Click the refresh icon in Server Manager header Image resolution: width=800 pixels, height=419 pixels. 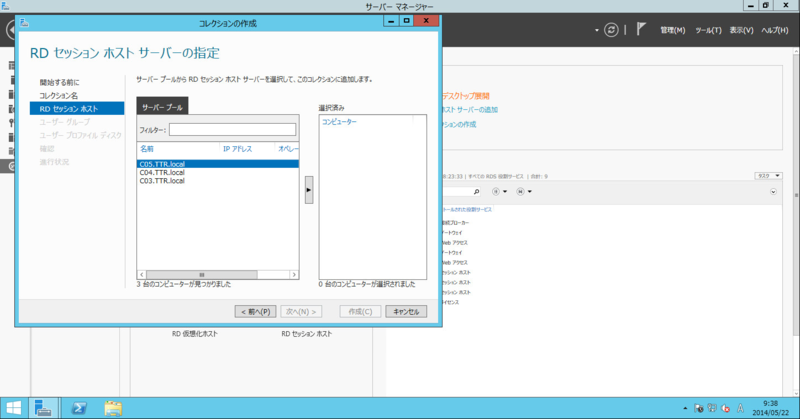point(611,30)
